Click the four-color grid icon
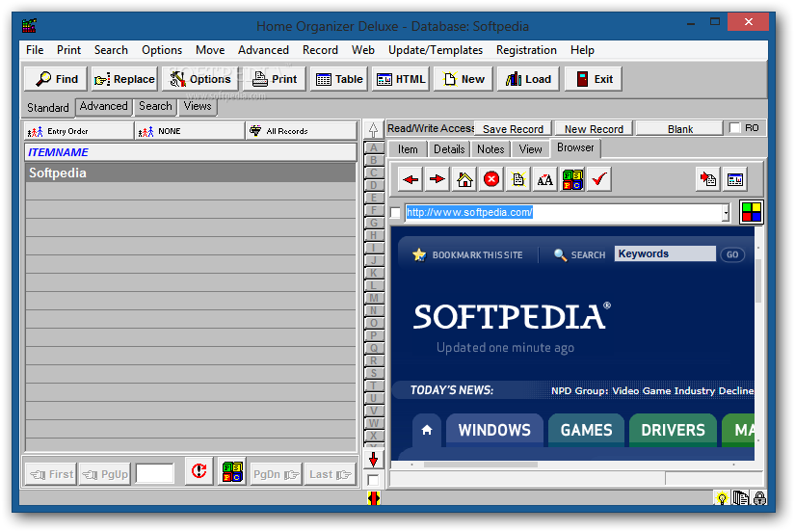Screen dimensions: 795x532 pyautogui.click(x=752, y=212)
